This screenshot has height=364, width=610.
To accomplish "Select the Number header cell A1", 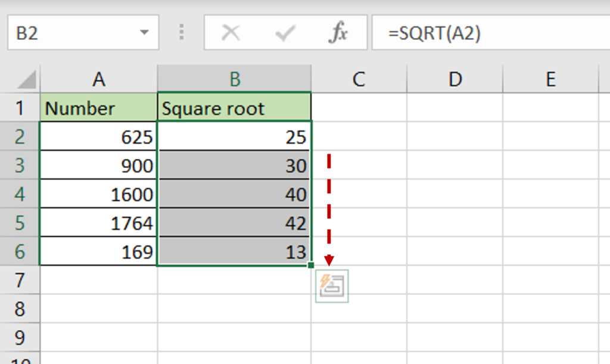I will [x=98, y=108].
